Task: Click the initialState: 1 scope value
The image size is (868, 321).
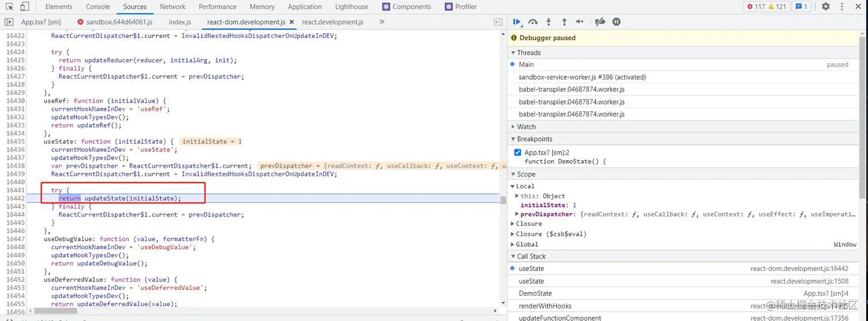Action: pyautogui.click(x=548, y=205)
